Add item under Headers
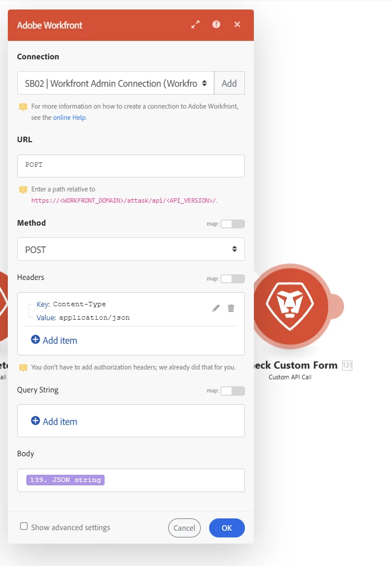392x566 pixels. pyautogui.click(x=54, y=340)
